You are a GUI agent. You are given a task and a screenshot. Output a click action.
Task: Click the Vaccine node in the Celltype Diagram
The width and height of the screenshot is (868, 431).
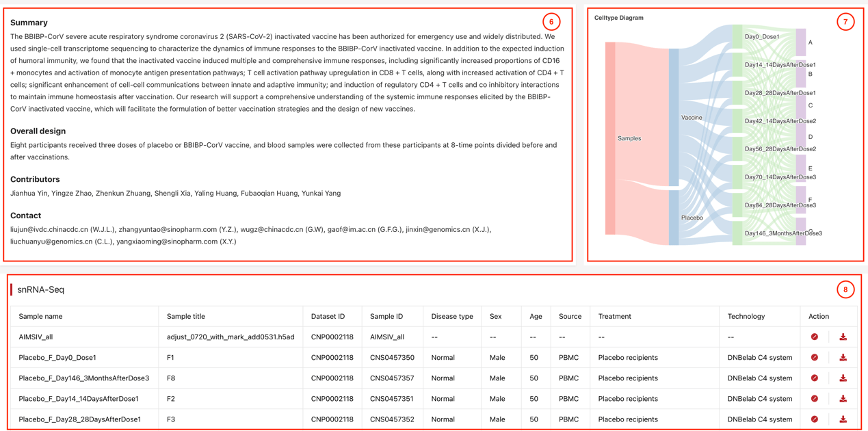point(674,118)
